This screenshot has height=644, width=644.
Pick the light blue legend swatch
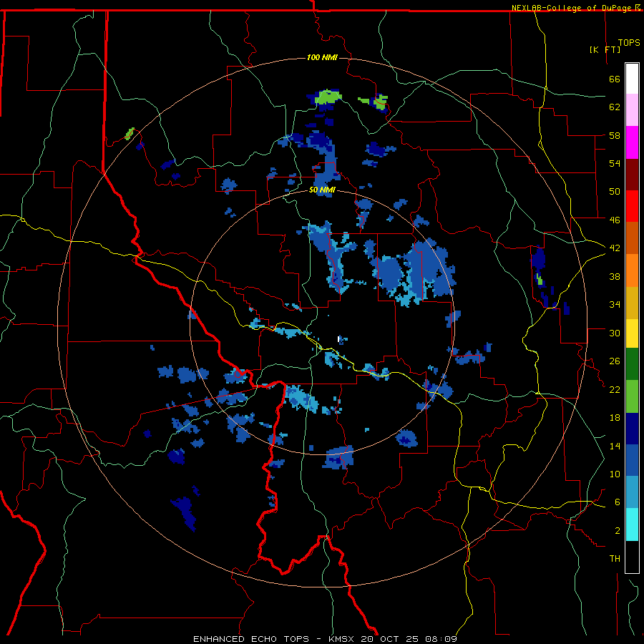pyautogui.click(x=632, y=492)
